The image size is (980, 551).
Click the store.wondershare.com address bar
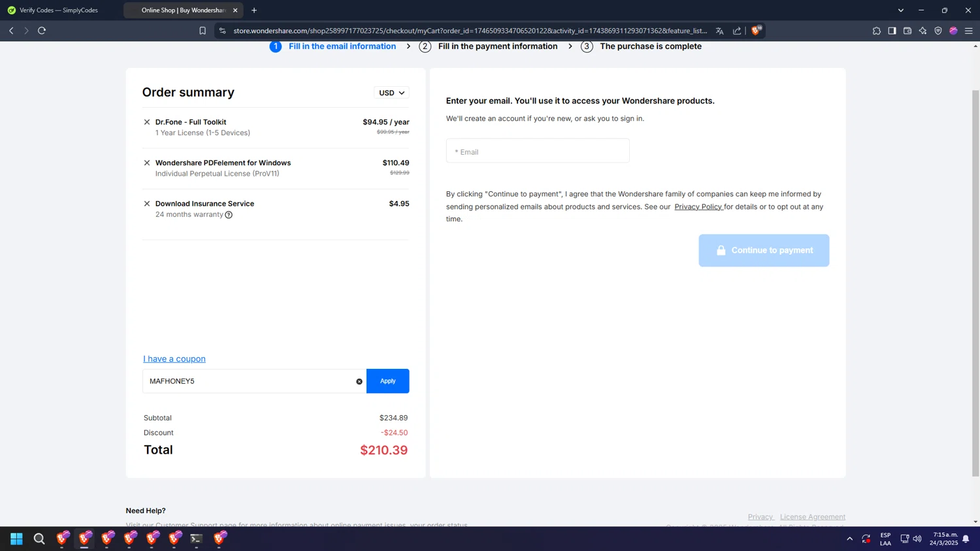[x=470, y=31]
